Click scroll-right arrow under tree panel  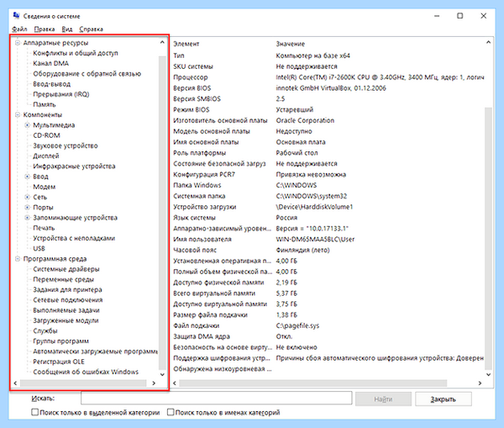coord(154,383)
